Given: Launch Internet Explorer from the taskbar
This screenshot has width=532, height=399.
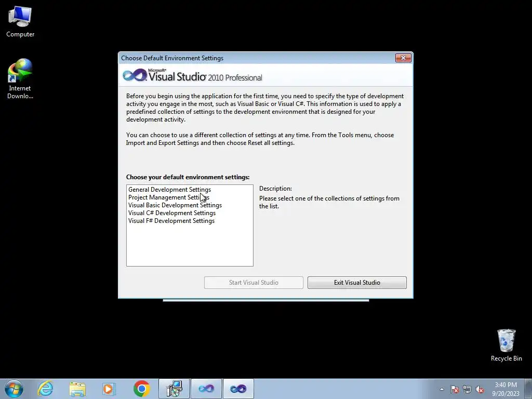Looking at the screenshot, I should tap(46, 389).
